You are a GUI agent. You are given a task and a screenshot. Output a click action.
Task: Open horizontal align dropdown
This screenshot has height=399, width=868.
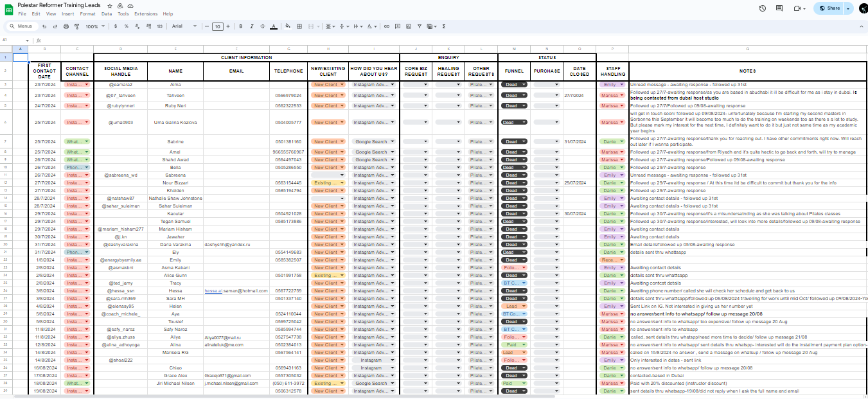(x=330, y=26)
